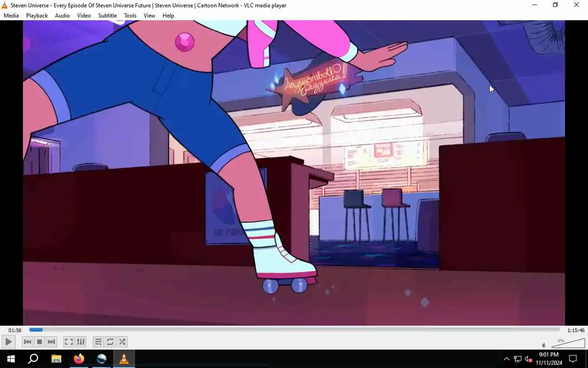Select VLC media player taskbar icon
588x368 pixels.
[124, 359]
